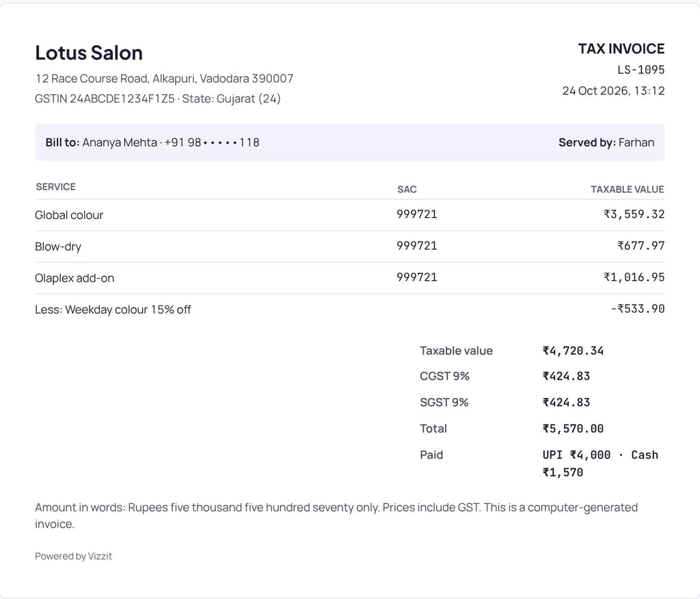
Task: Click the 'CGST 9%' label
Action: (444, 376)
